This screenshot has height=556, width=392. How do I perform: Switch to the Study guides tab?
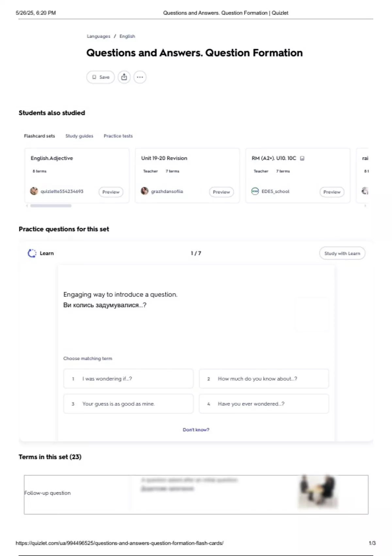click(x=79, y=136)
